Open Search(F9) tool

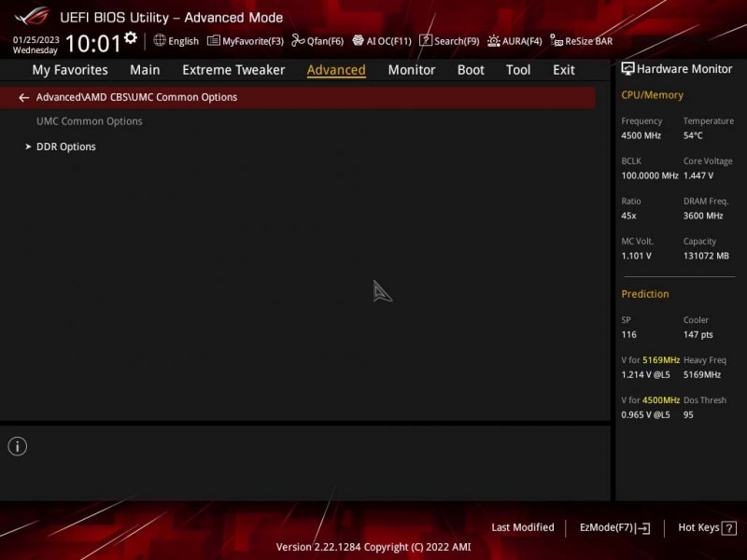click(449, 41)
